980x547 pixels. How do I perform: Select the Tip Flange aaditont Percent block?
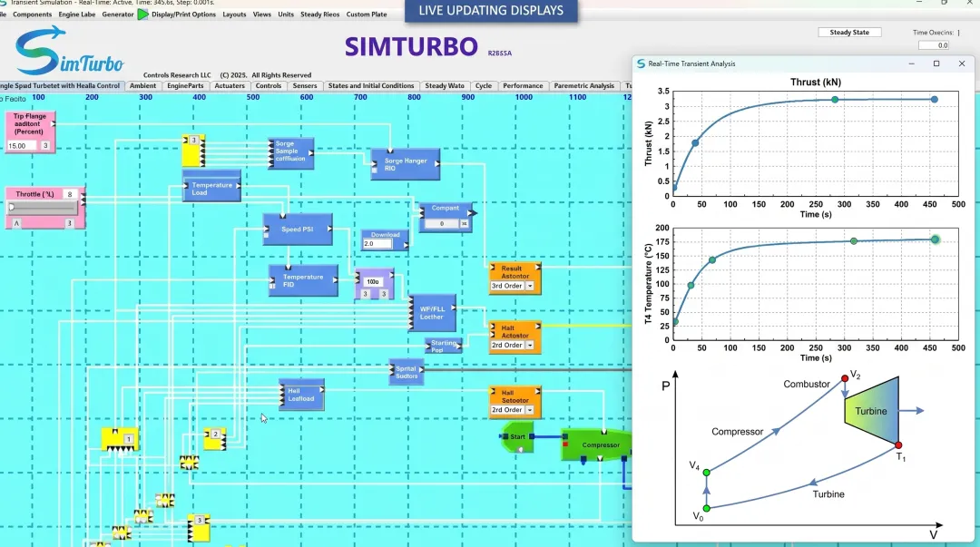[29, 132]
